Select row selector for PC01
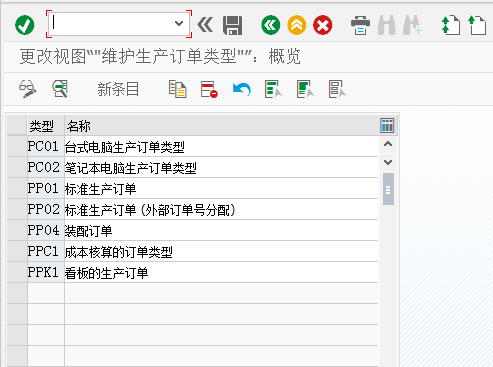 point(17,147)
